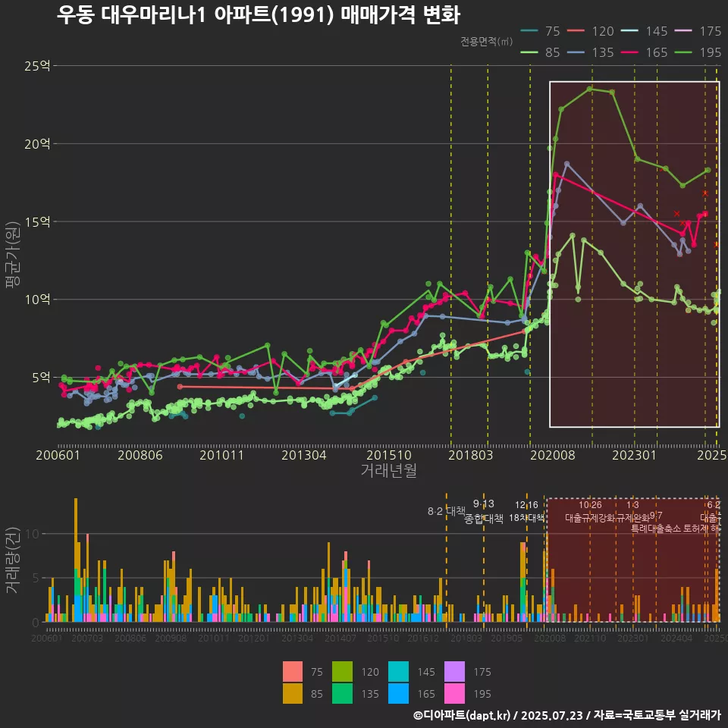Viewport: 728px width, 728px height.
Task: Click 201803 on the price chart x-axis
Action: click(x=470, y=455)
